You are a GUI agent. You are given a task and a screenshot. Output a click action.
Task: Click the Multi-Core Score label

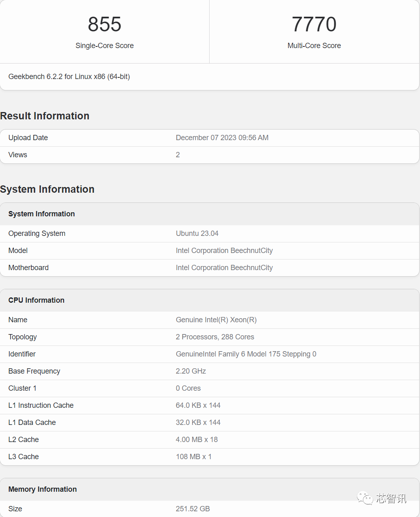[314, 46]
